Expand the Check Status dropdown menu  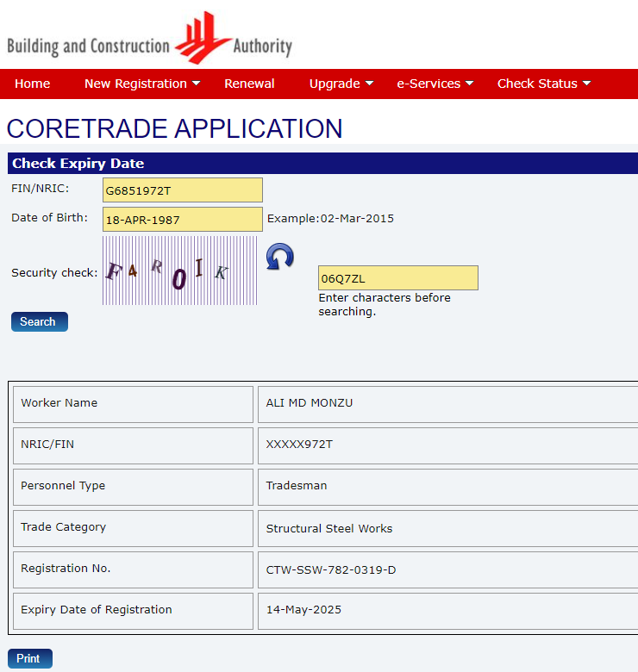pyautogui.click(x=543, y=84)
